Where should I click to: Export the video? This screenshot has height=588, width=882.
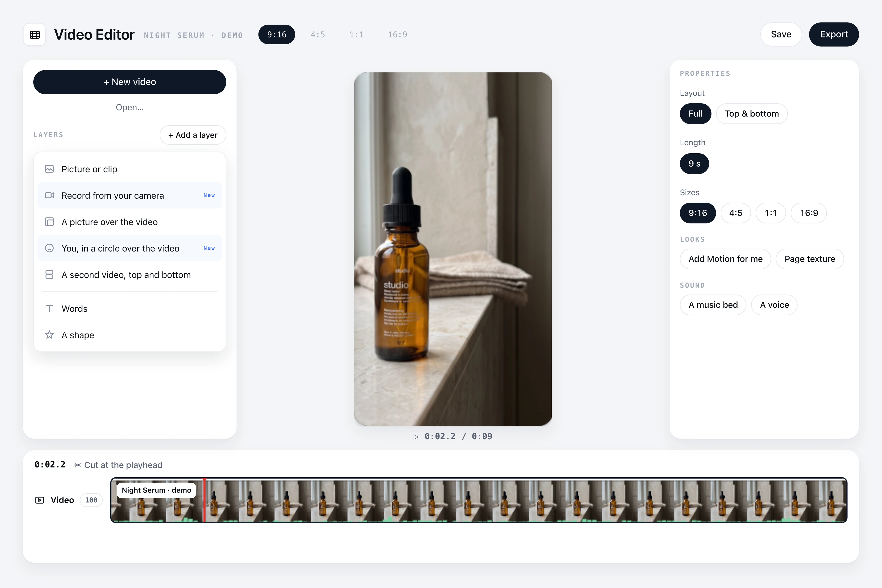click(834, 35)
